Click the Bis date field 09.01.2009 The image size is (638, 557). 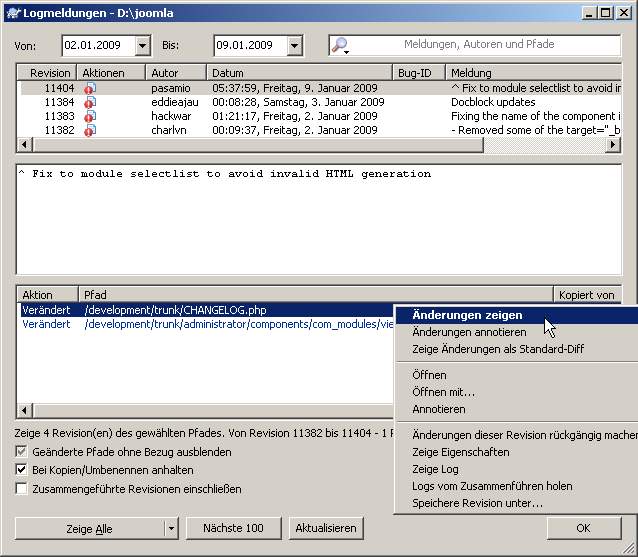pyautogui.click(x=250, y=45)
